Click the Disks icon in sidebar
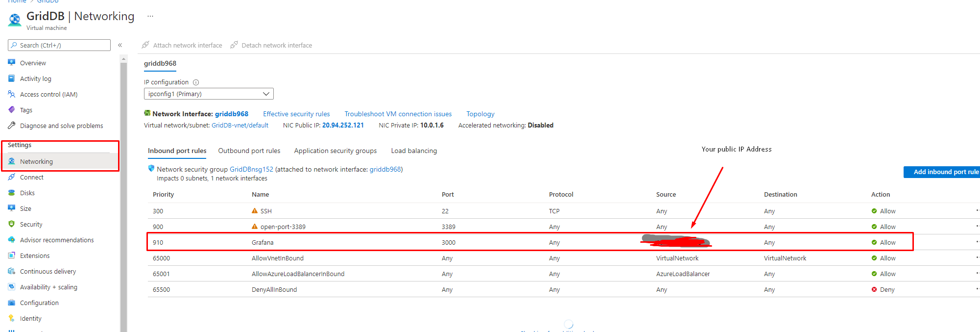980x332 pixels. point(12,193)
